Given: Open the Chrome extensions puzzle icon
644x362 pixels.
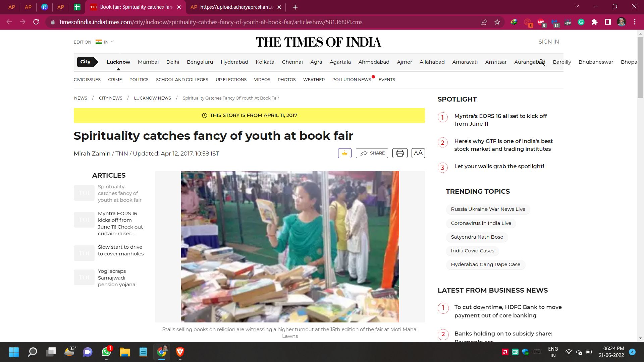Looking at the screenshot, I should (594, 22).
